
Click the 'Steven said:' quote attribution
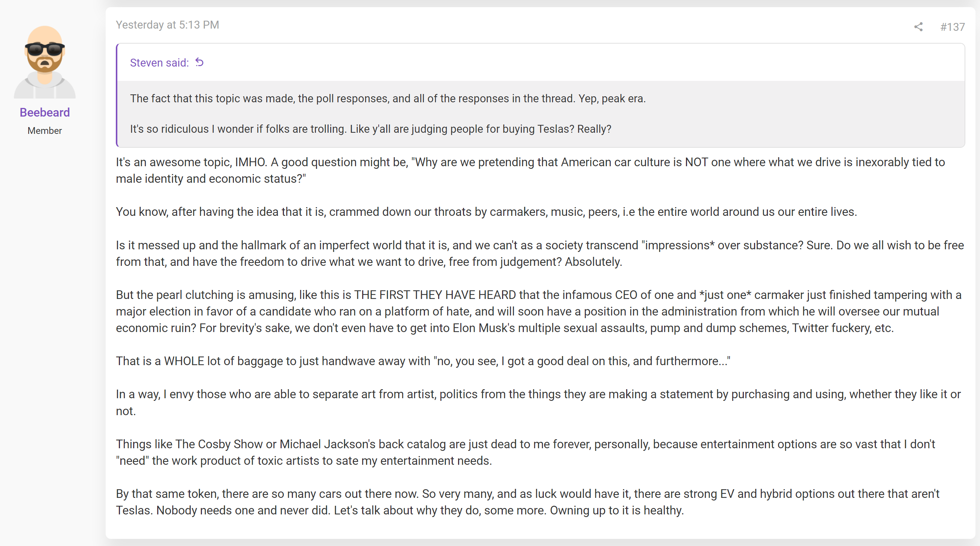tap(159, 62)
